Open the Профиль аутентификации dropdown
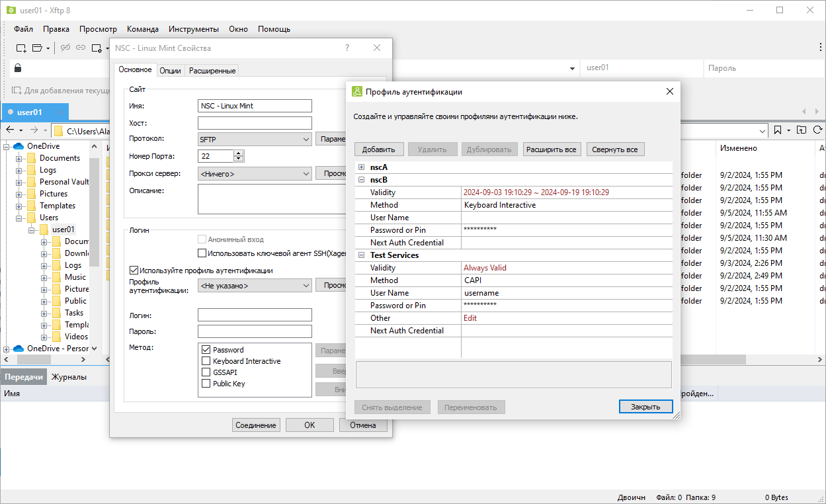 coord(255,286)
